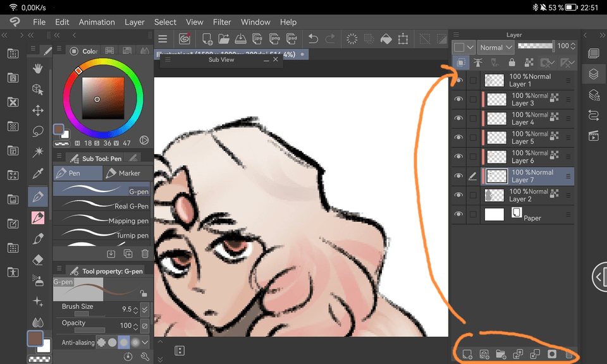Select the pink highlighted brush tool
The height and width of the screenshot is (364, 607).
(x=38, y=218)
